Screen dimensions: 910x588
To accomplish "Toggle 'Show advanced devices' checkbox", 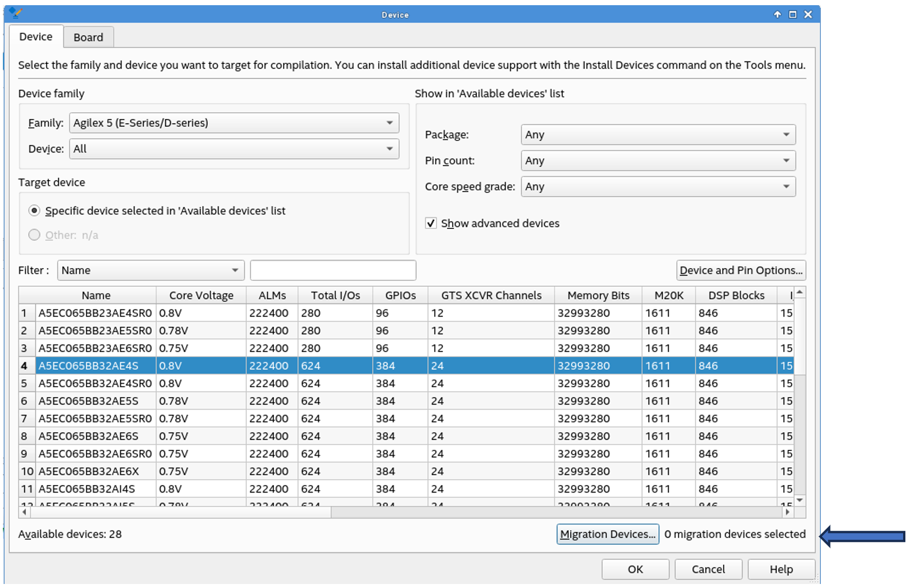I will [431, 223].
